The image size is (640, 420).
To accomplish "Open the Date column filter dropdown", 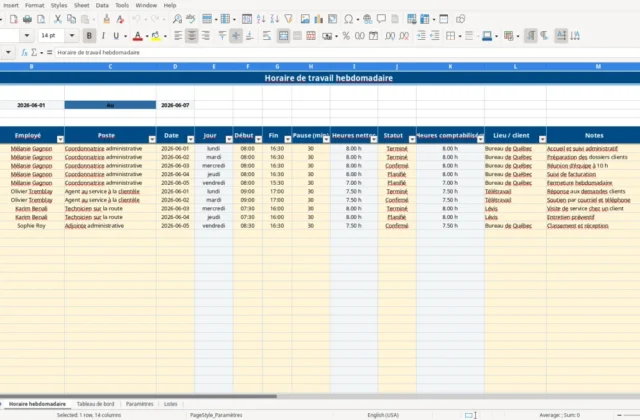I will click(191, 139).
